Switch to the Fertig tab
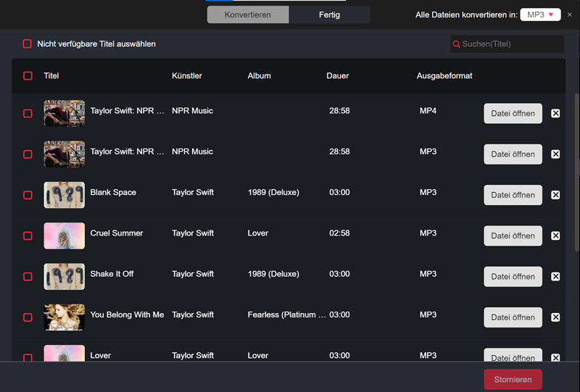This screenshot has height=392, width=580. click(x=329, y=14)
